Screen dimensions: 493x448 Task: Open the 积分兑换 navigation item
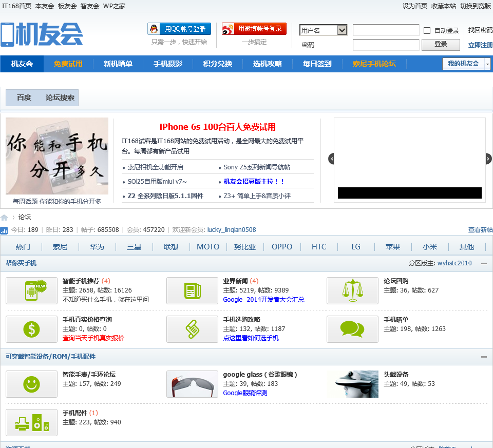click(218, 64)
